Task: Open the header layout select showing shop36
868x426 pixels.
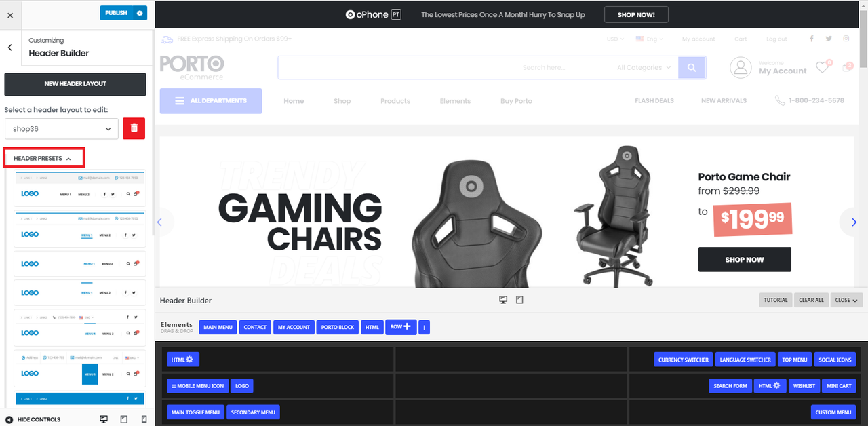Action: point(61,129)
